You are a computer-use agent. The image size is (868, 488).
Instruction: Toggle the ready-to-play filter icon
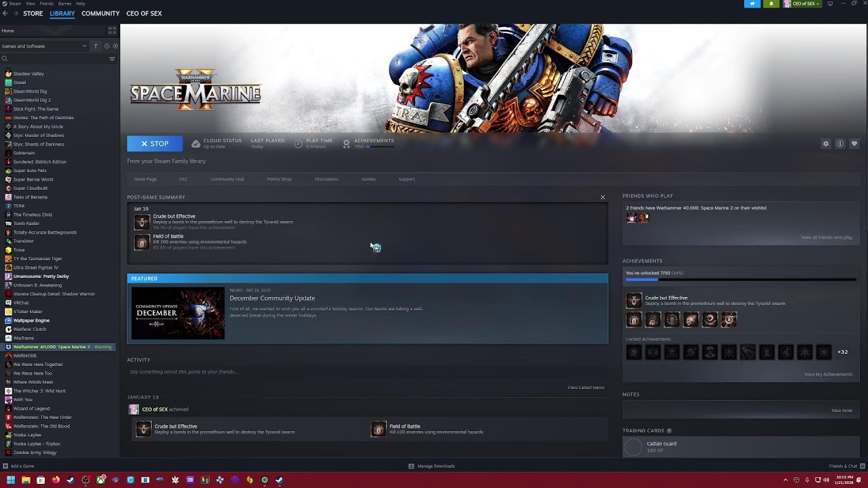[x=115, y=46]
